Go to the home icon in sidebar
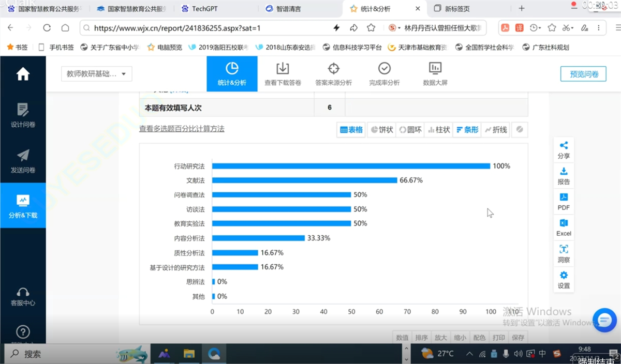 pyautogui.click(x=23, y=74)
